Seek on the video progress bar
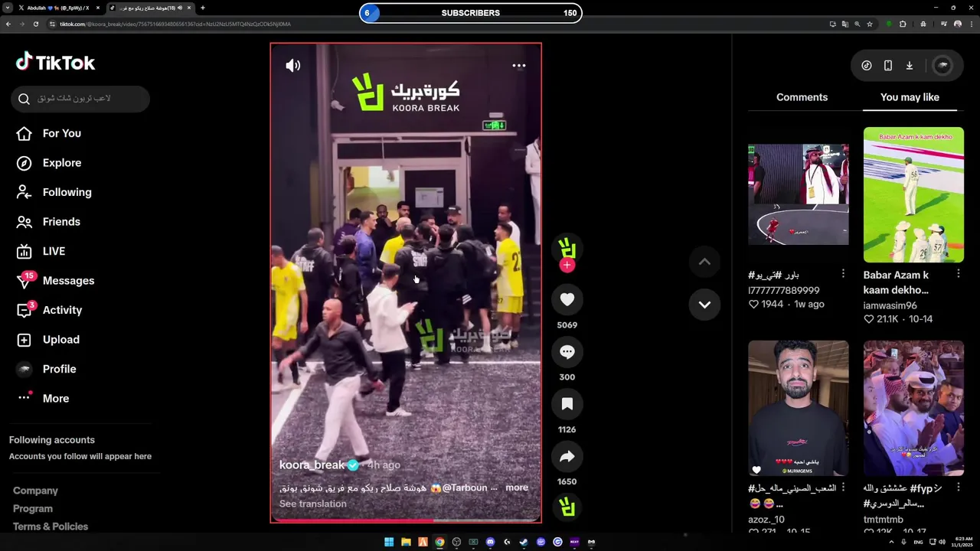The height and width of the screenshot is (551, 980). [x=406, y=520]
